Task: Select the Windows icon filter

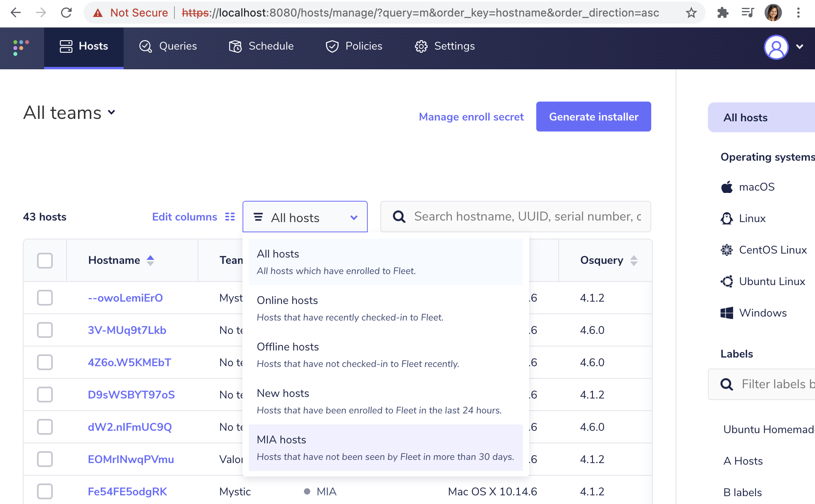Action: (727, 313)
